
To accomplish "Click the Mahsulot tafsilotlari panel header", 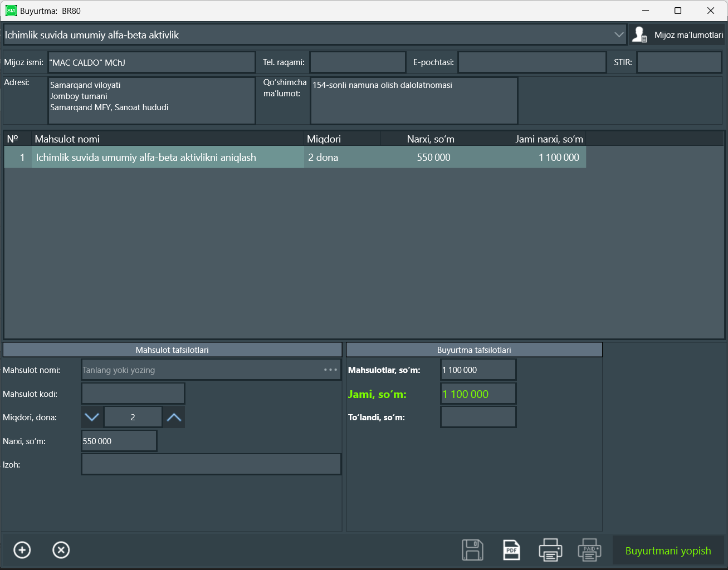I will tap(172, 350).
